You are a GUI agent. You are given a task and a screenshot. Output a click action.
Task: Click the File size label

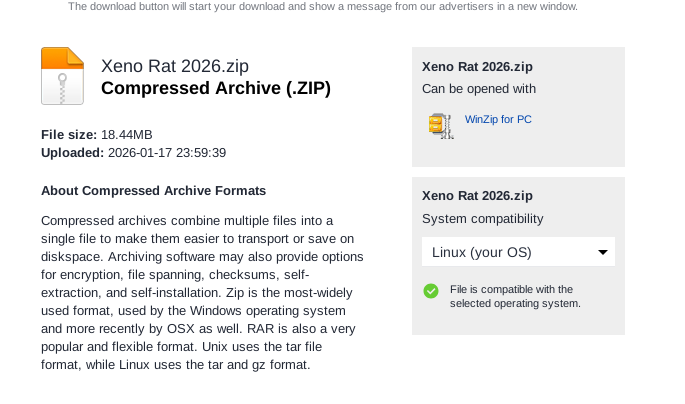69,134
